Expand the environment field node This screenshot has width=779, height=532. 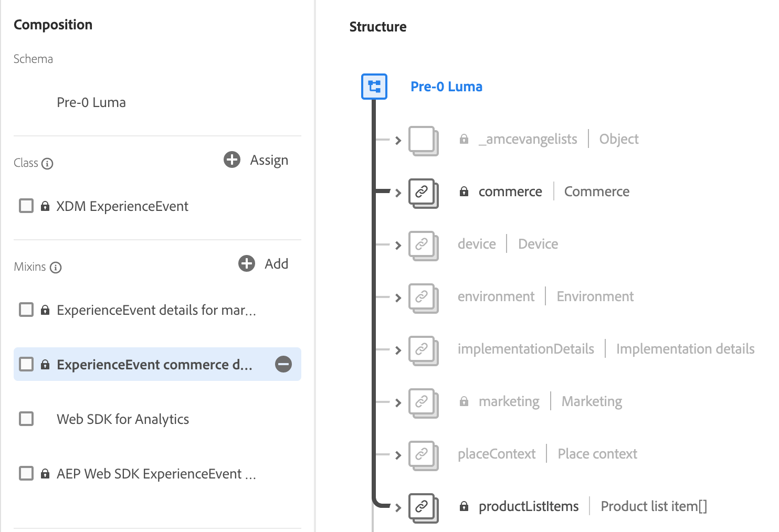397,297
